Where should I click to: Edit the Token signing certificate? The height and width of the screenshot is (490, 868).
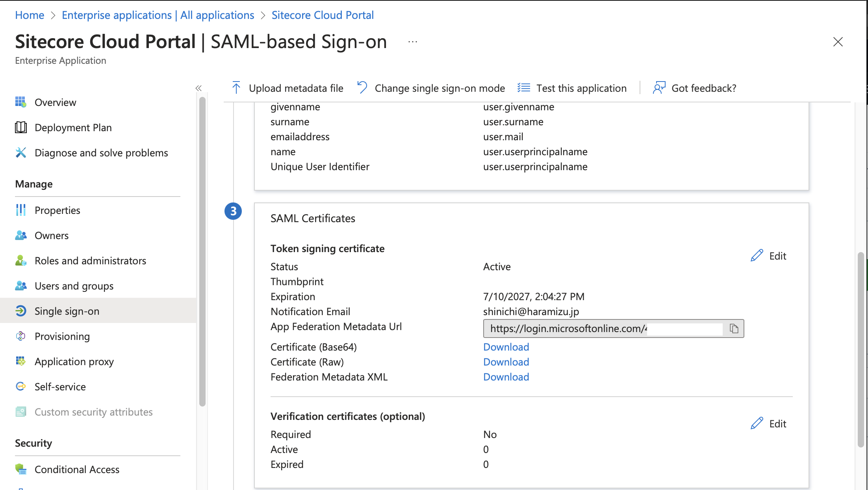click(x=768, y=256)
